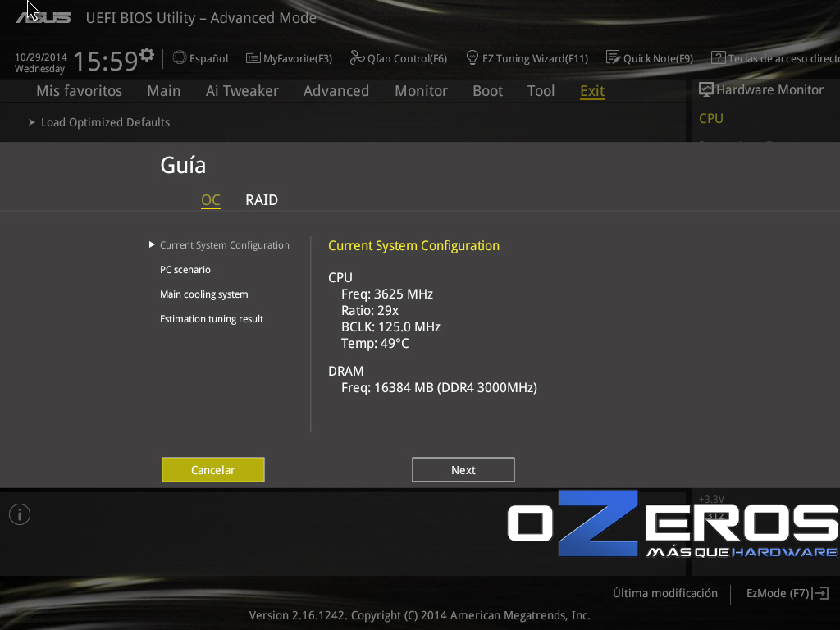Click the Wednesday weekday label
Viewport: 840px width, 630px height.
tap(39, 69)
